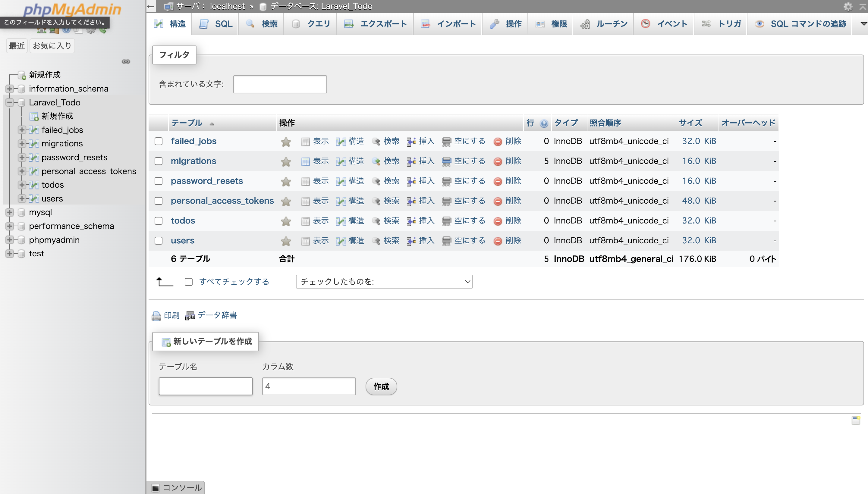Screen dimensions: 868x494
Task: Open more tabs dropdown arrow
Action: tap(864, 24)
